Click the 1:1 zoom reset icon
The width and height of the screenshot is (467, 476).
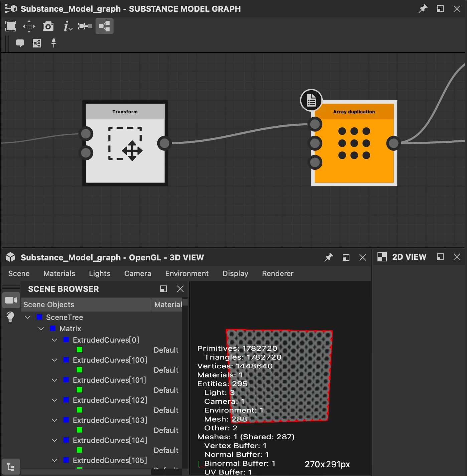(x=29, y=26)
